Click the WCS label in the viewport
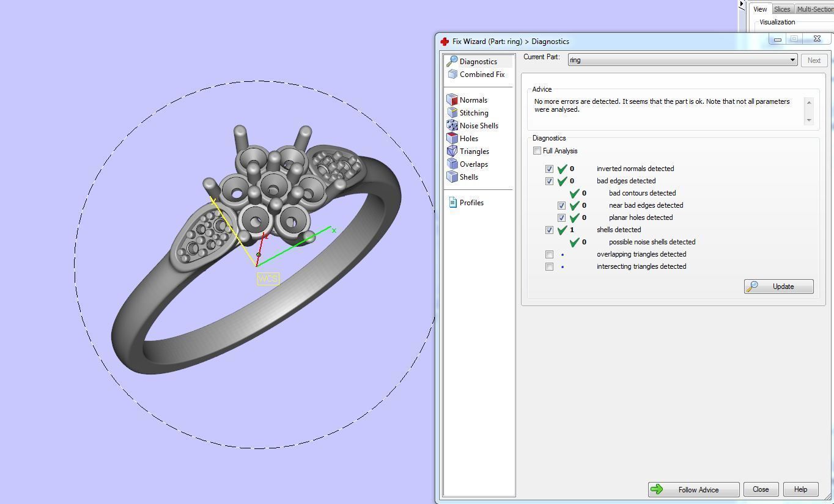This screenshot has height=504, width=834. 268,279
